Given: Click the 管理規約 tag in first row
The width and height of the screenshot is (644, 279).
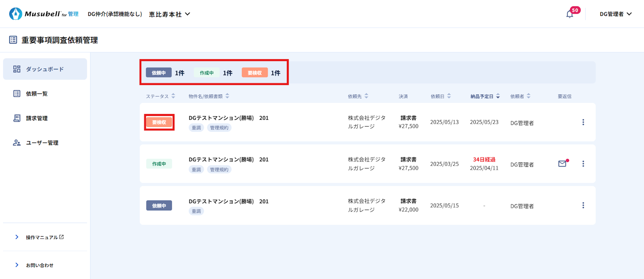Looking at the screenshot, I should 219,128.
